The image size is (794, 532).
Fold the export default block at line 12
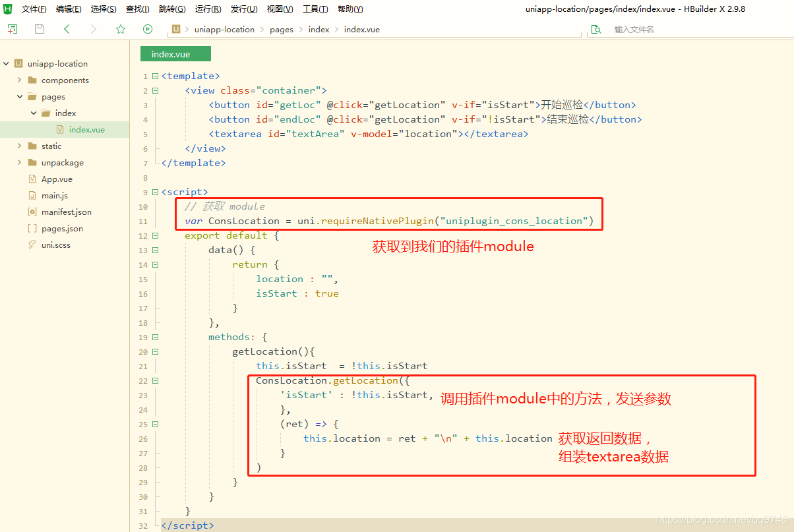155,236
